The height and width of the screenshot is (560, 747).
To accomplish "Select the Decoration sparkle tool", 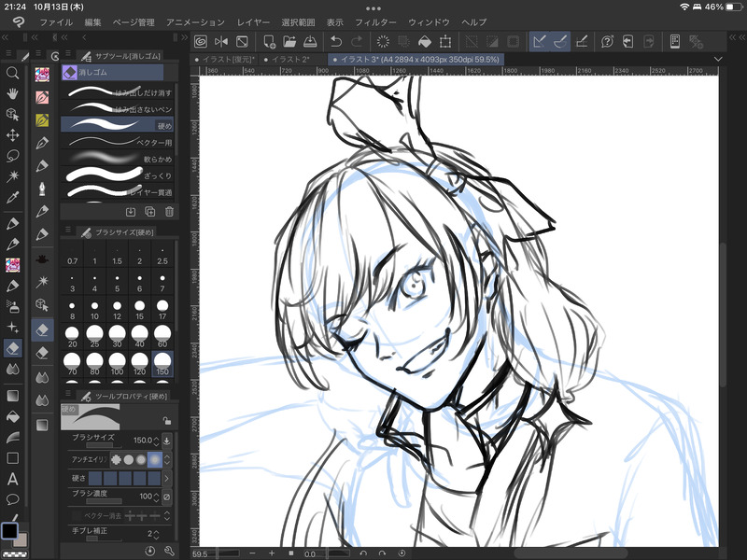I will click(12, 328).
